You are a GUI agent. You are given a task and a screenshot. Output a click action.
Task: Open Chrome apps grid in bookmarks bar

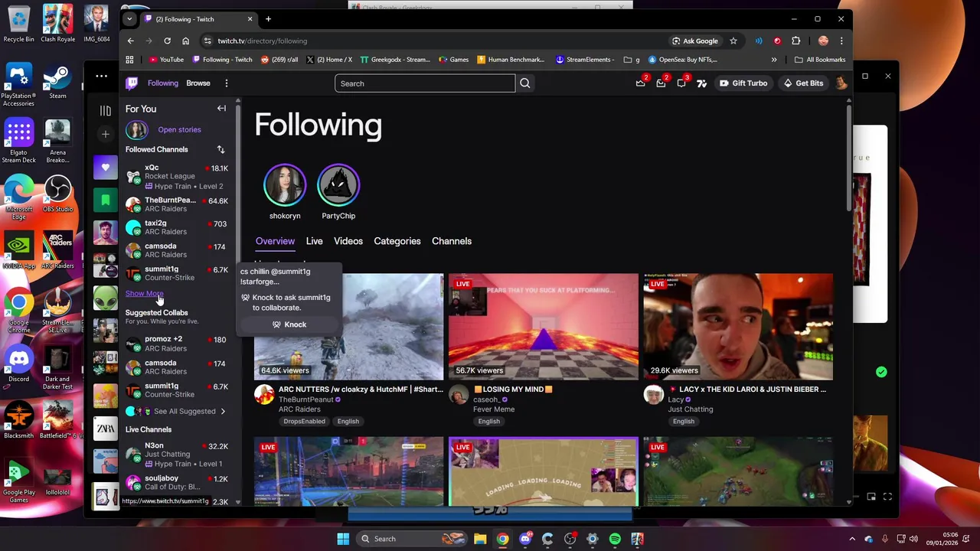(129, 60)
